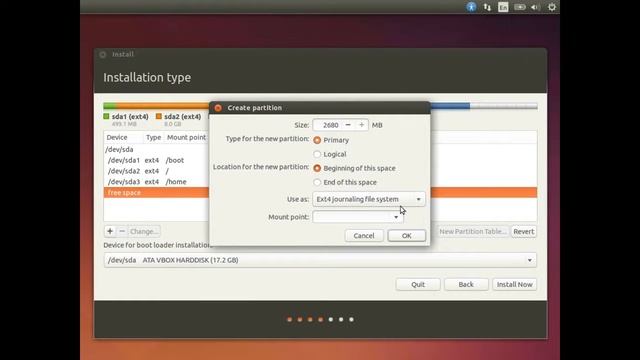Open the battery status indicator
The width and height of the screenshot is (640, 360).
[520, 7]
